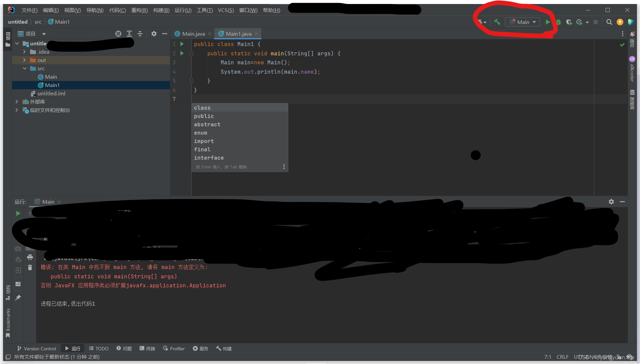Image resolution: width=640 pixels, height=364 pixels.
Task: Open the Main run configuration dropdown
Action: tap(523, 22)
